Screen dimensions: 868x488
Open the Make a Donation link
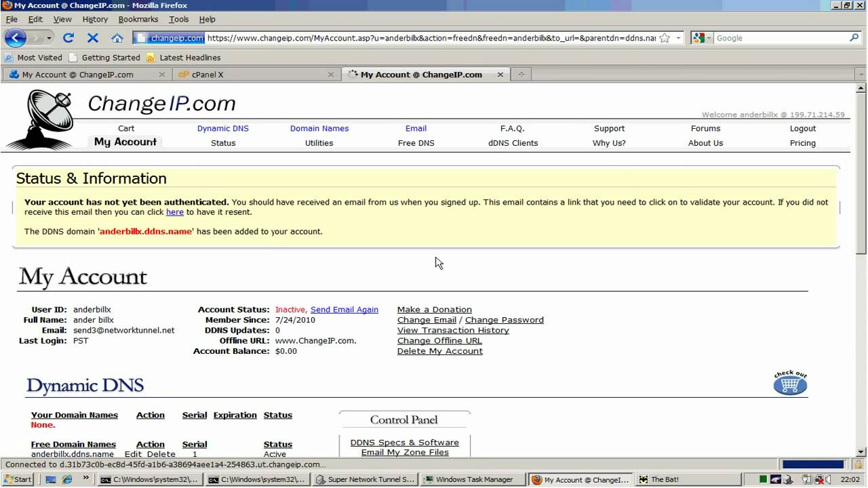[435, 310]
